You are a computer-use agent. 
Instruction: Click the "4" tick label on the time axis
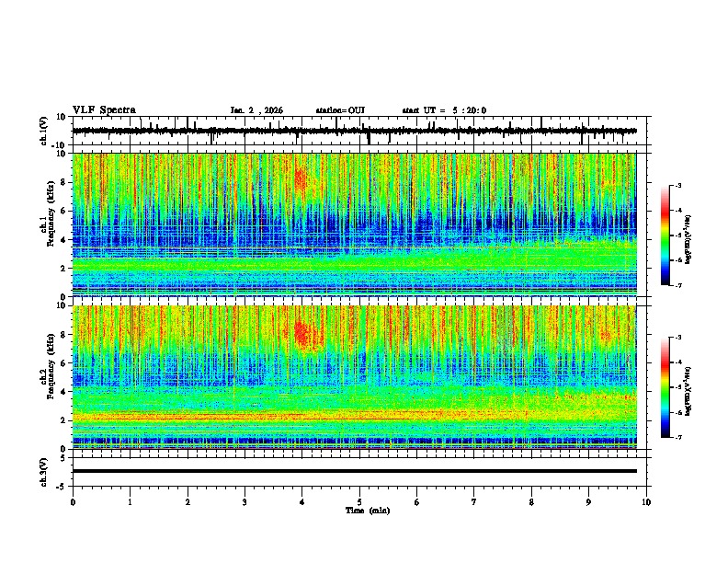pyautogui.click(x=302, y=502)
